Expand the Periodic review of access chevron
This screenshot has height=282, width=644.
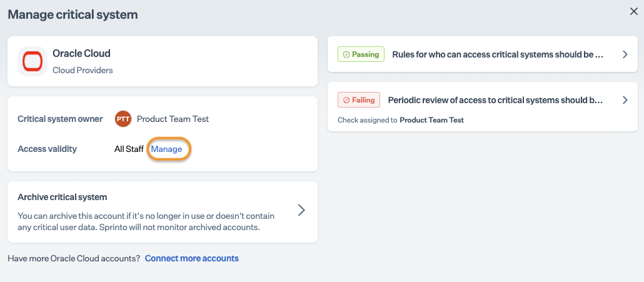[625, 100]
